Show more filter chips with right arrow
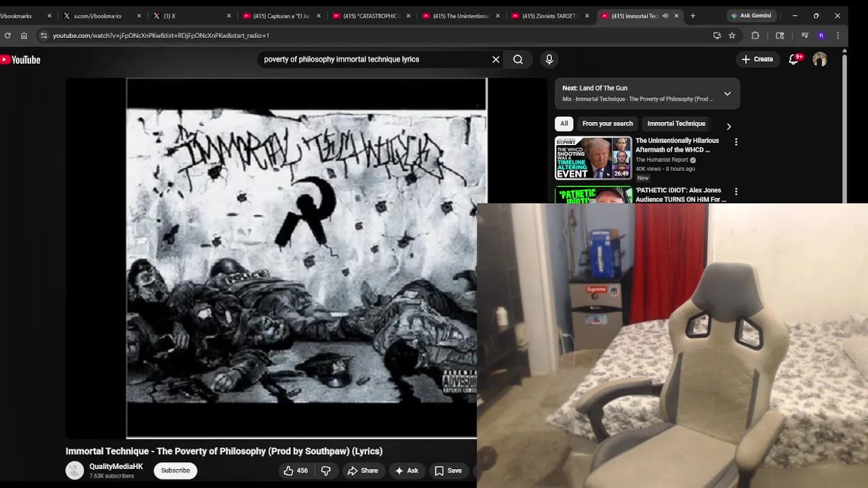868x488 pixels. point(728,126)
